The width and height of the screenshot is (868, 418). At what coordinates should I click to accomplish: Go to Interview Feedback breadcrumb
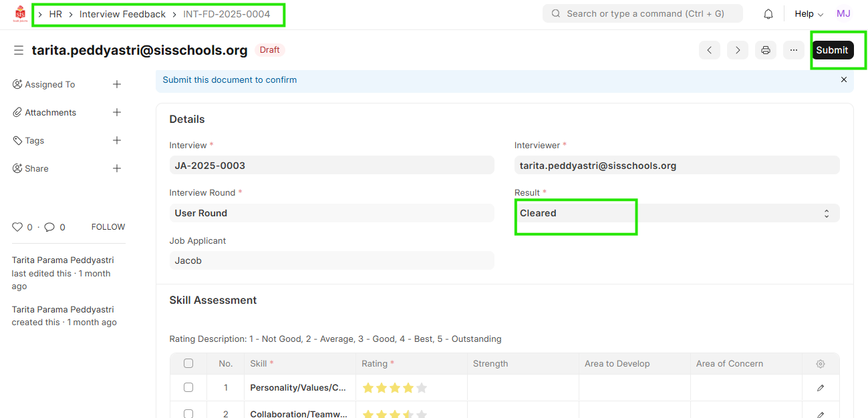tap(122, 14)
